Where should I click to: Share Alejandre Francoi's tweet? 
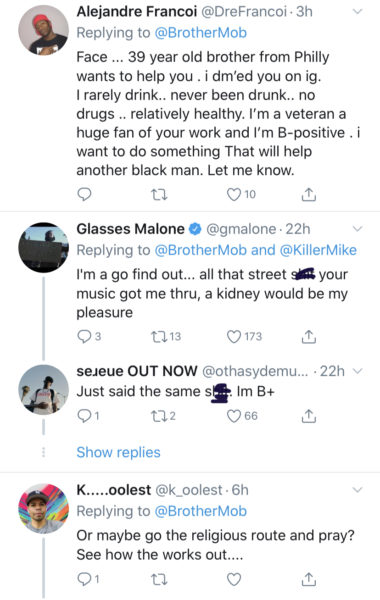pyautogui.click(x=308, y=194)
